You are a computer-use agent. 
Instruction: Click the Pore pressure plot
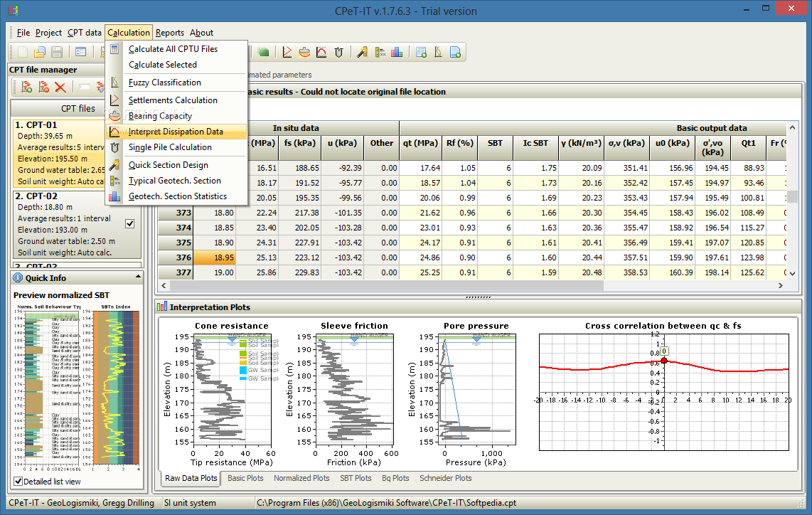tap(477, 389)
